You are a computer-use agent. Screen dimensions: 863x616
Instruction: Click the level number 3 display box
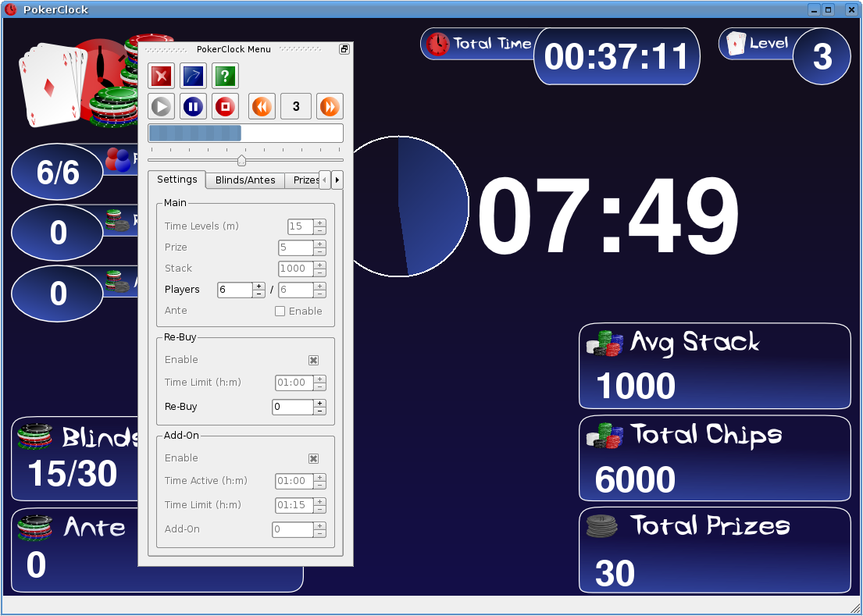(x=296, y=106)
